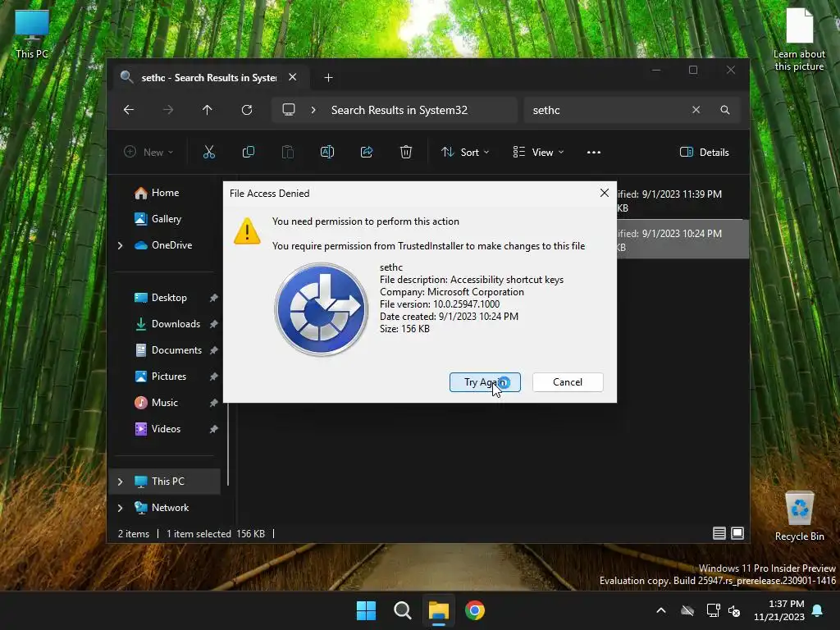Viewport: 840px width, 630px height.
Task: Click the Share icon in toolbar
Action: (367, 152)
